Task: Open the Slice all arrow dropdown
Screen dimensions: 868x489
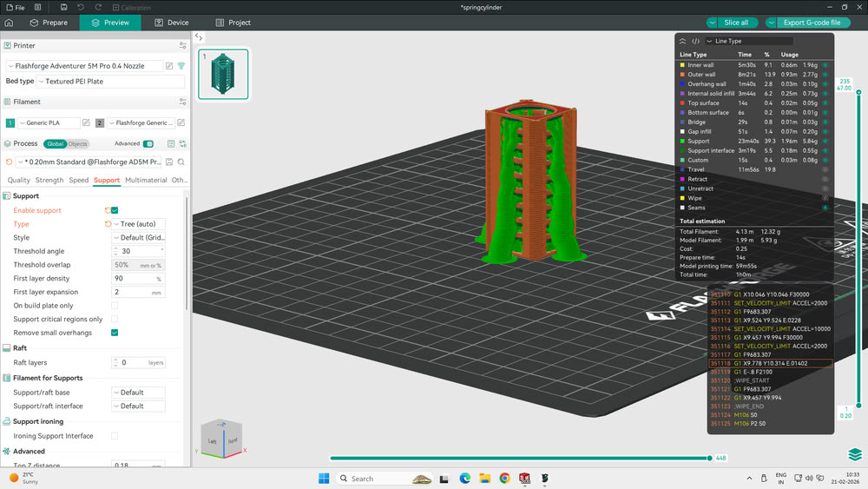Action: coord(713,23)
